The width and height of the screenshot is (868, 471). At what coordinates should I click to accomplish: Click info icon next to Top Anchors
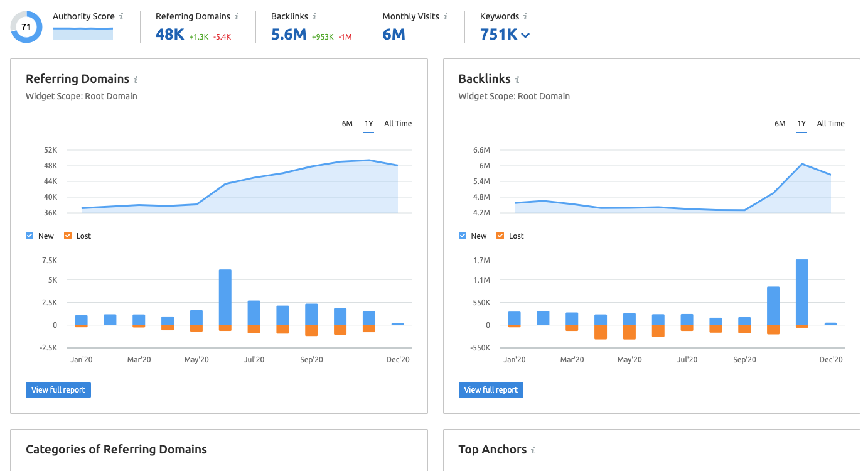pyautogui.click(x=533, y=450)
